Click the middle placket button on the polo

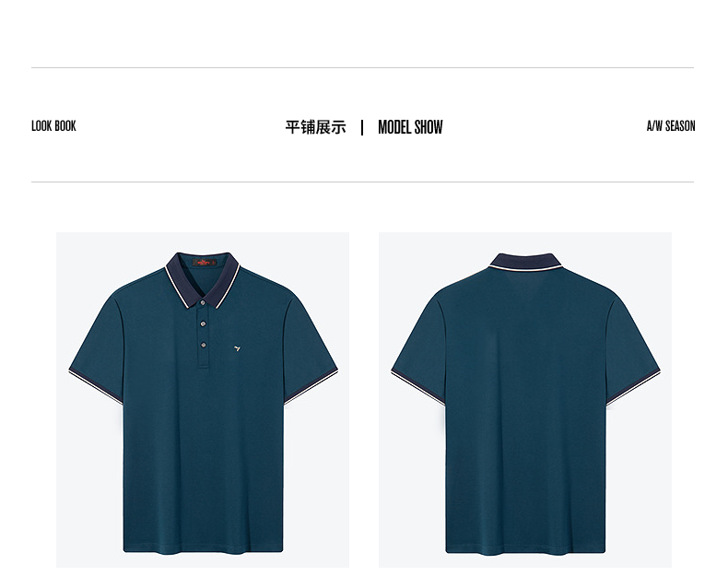[x=203, y=323]
